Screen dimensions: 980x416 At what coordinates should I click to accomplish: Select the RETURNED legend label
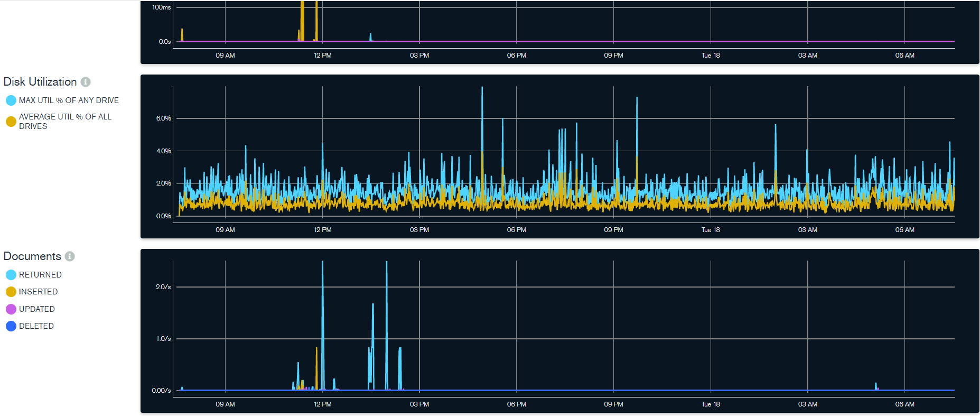pyautogui.click(x=40, y=275)
